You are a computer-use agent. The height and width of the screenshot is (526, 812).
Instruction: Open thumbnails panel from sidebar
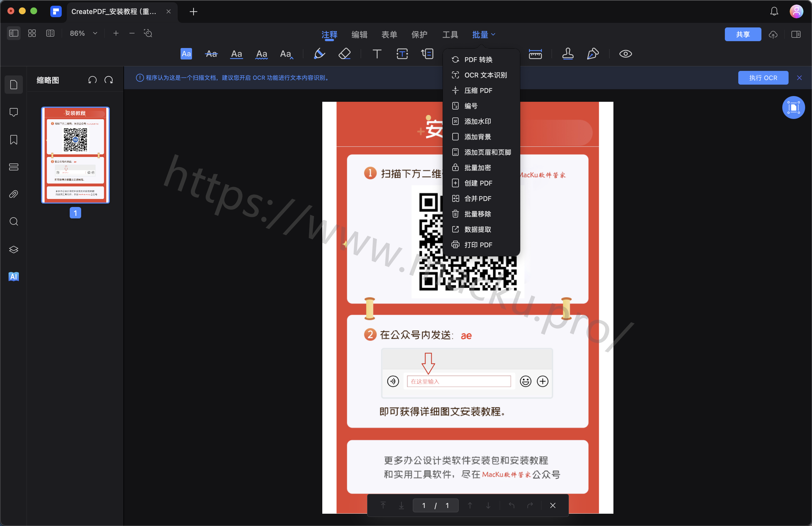click(14, 85)
